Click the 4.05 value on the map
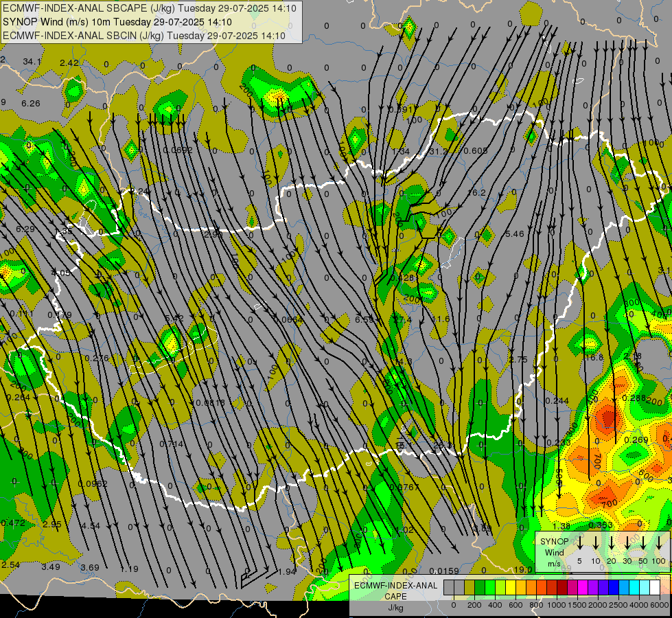672x618 pixels. coord(60,273)
